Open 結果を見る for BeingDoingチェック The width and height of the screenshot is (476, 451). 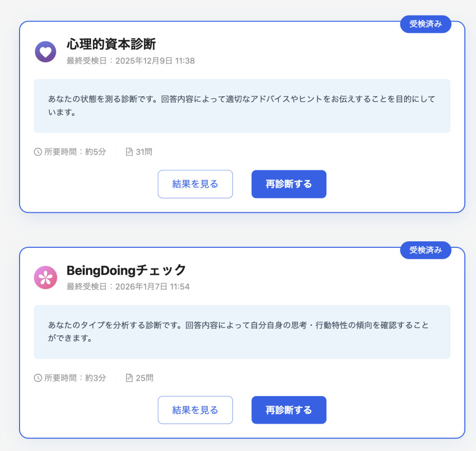coord(195,410)
